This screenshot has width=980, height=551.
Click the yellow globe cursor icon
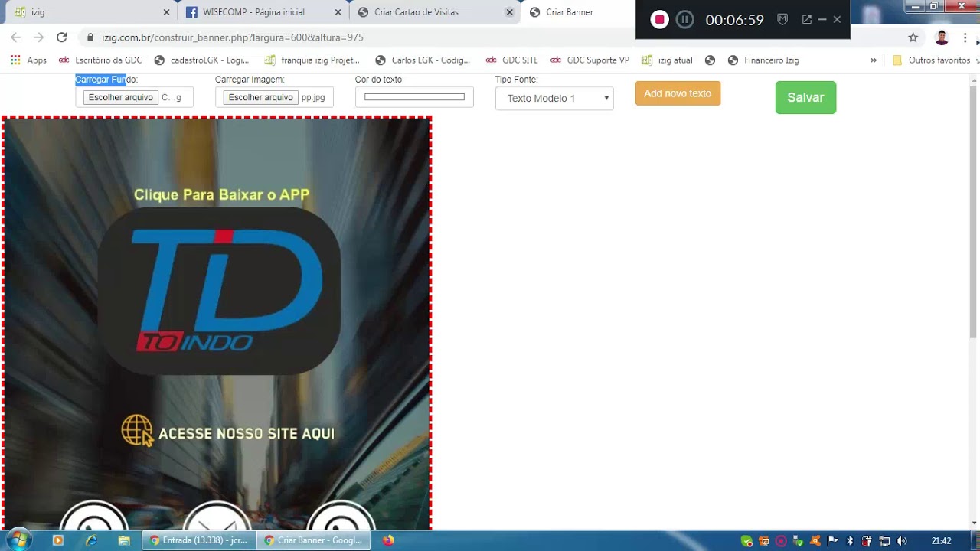pyautogui.click(x=137, y=430)
